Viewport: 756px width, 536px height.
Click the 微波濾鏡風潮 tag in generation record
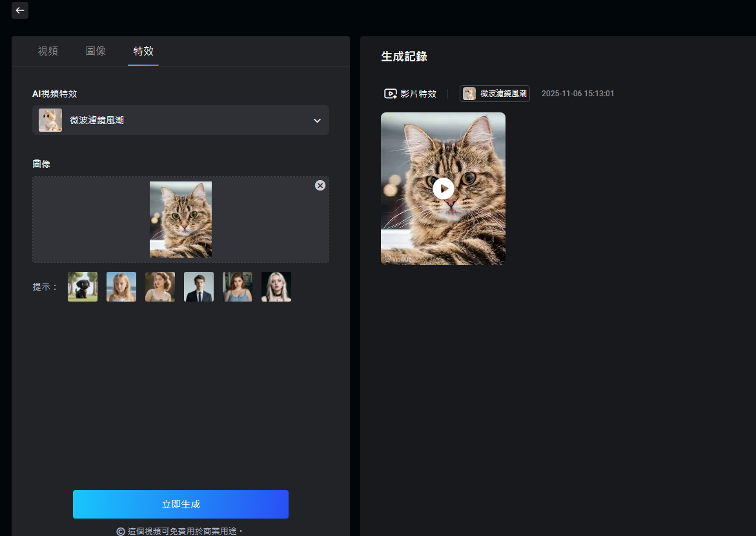495,94
